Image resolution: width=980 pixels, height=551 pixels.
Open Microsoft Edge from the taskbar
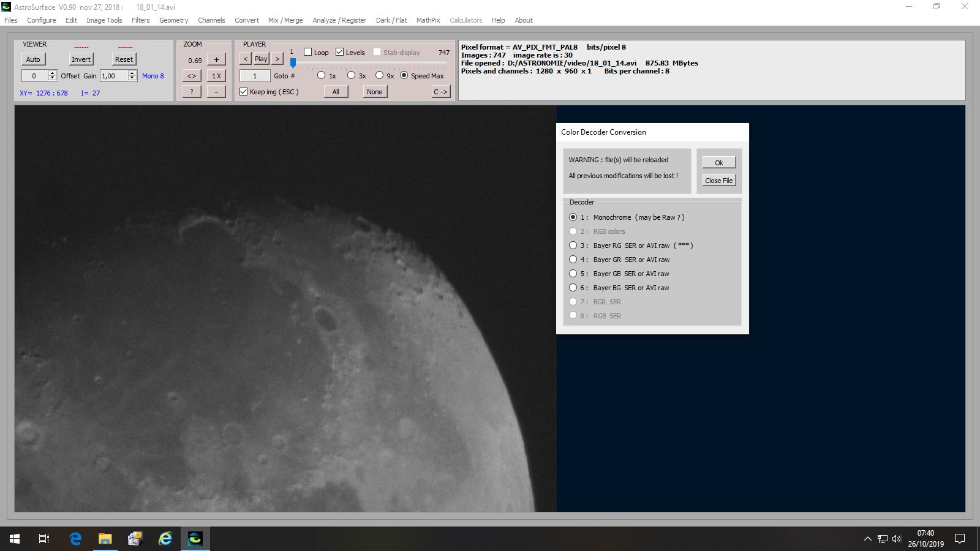pos(75,539)
